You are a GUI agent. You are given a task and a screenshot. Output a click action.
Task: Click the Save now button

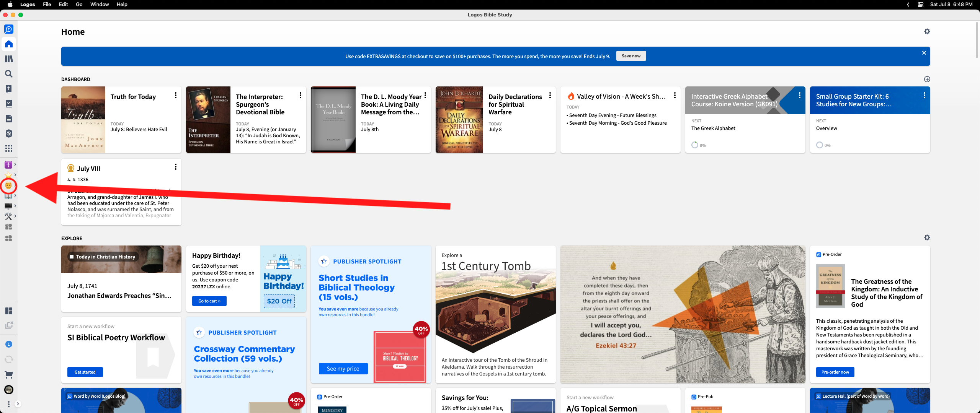point(631,56)
